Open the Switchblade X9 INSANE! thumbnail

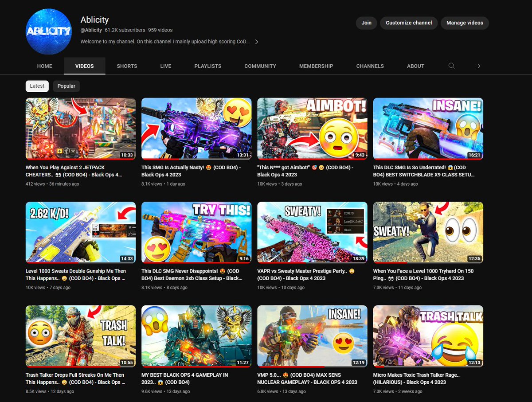coord(428,129)
